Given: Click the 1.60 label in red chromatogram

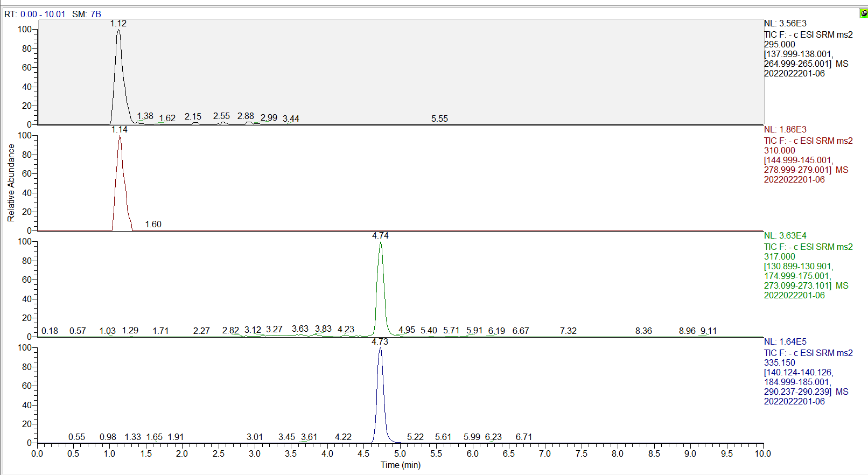Looking at the screenshot, I should 153,224.
